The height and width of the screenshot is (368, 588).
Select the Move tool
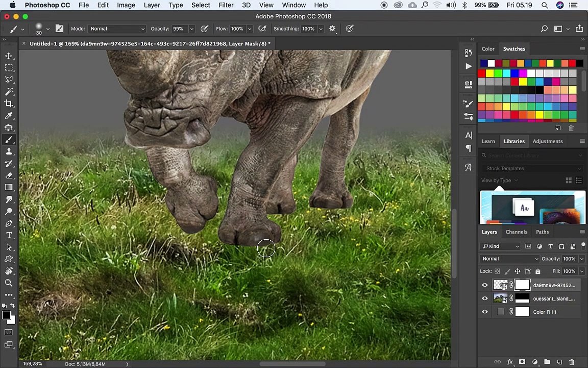click(9, 56)
